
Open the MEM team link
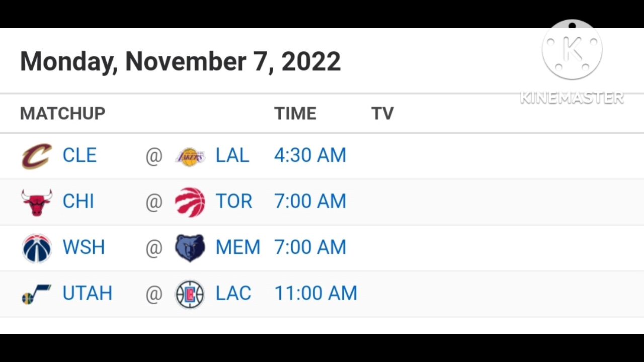pos(237,247)
